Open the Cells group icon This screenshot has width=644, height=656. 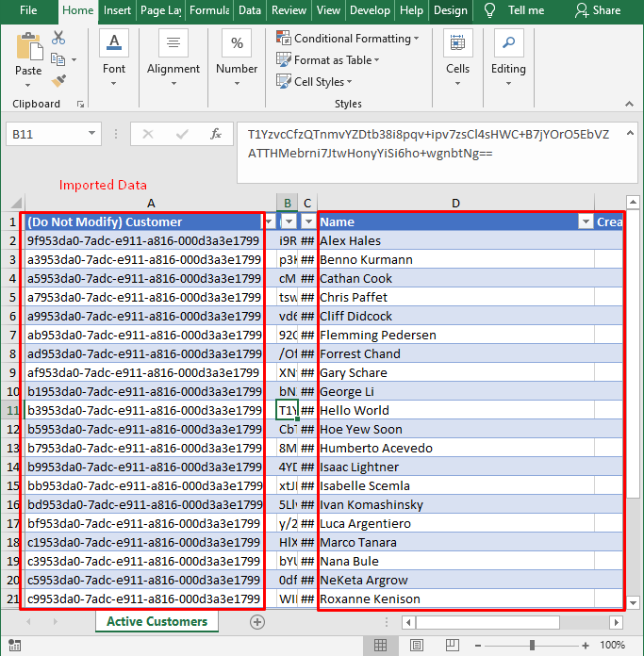pyautogui.click(x=458, y=43)
